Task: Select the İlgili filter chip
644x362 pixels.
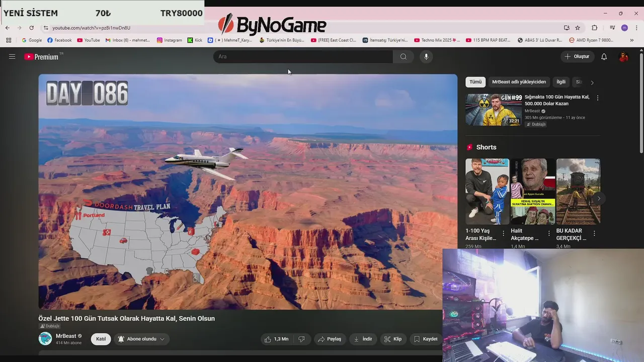Action: pos(561,82)
